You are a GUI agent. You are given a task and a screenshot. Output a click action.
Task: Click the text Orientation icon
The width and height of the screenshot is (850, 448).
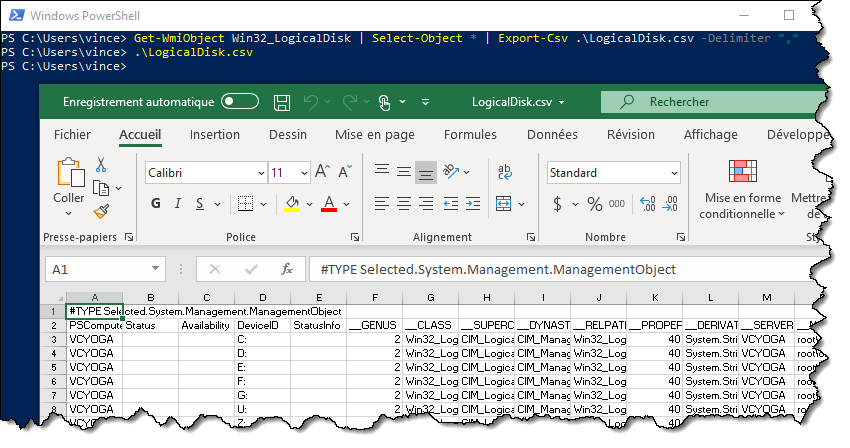pyautogui.click(x=451, y=171)
